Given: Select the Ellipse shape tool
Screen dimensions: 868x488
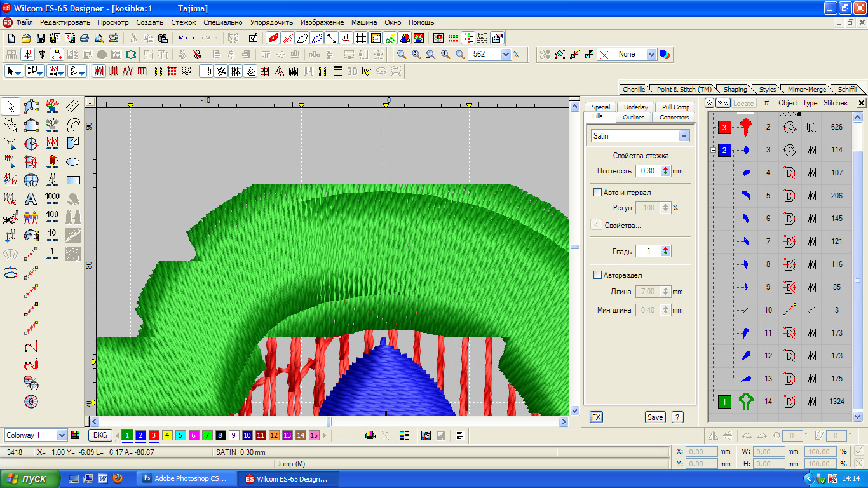Looking at the screenshot, I should (73, 161).
